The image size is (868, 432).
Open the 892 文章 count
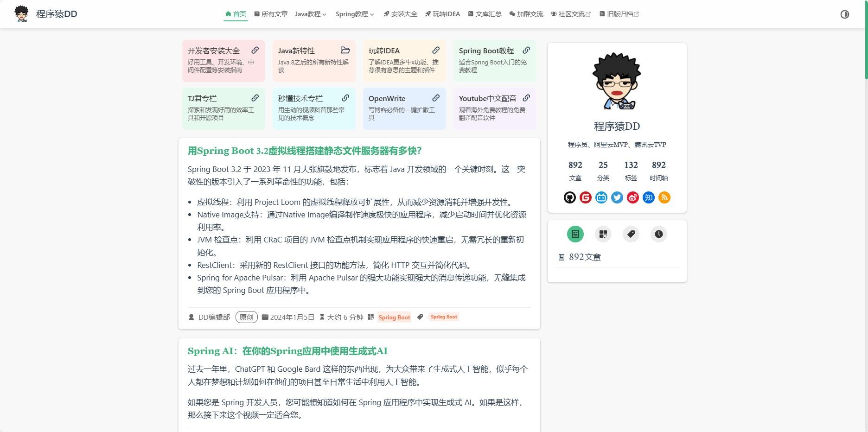click(x=575, y=171)
